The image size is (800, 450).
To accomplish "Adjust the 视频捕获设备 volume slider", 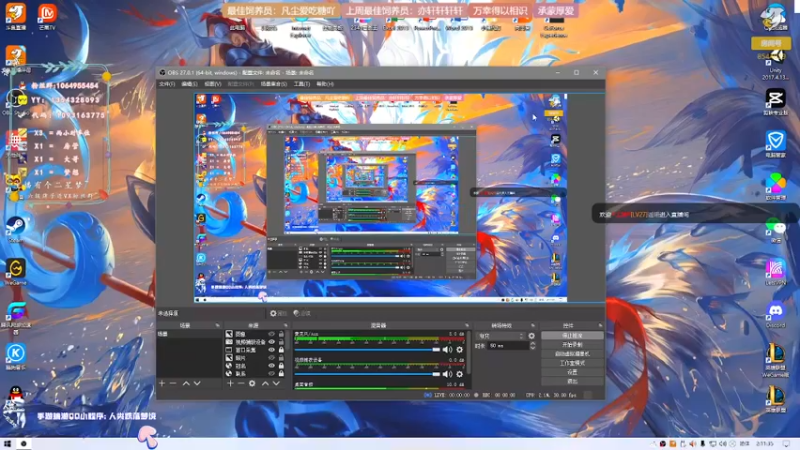I will point(367,374).
